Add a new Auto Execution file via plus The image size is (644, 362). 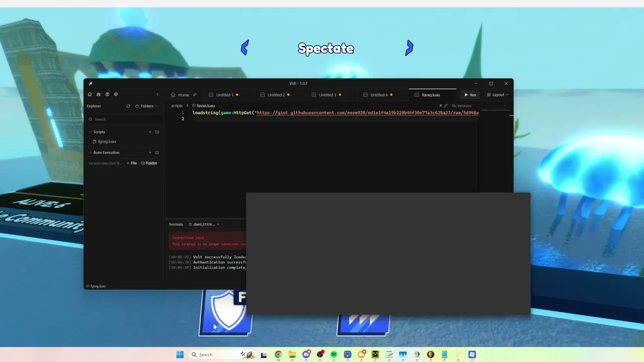point(150,152)
